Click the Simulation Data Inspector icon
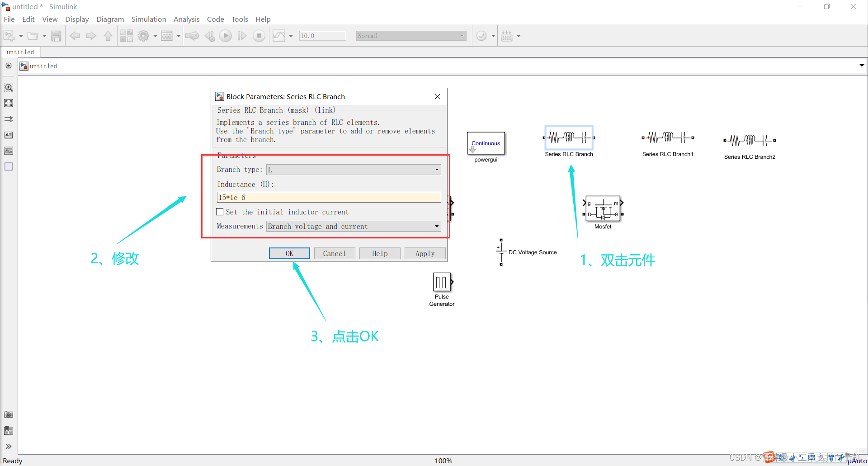 coord(279,36)
